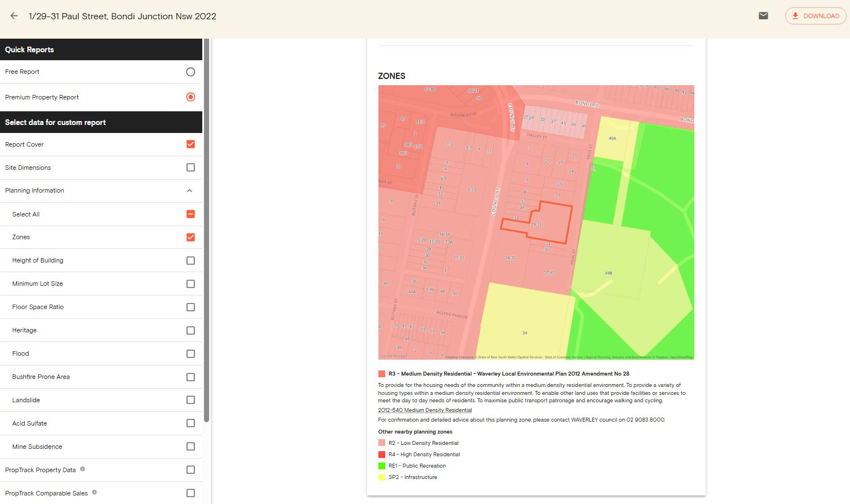Click the Select data for custom report header

pyautogui.click(x=101, y=122)
